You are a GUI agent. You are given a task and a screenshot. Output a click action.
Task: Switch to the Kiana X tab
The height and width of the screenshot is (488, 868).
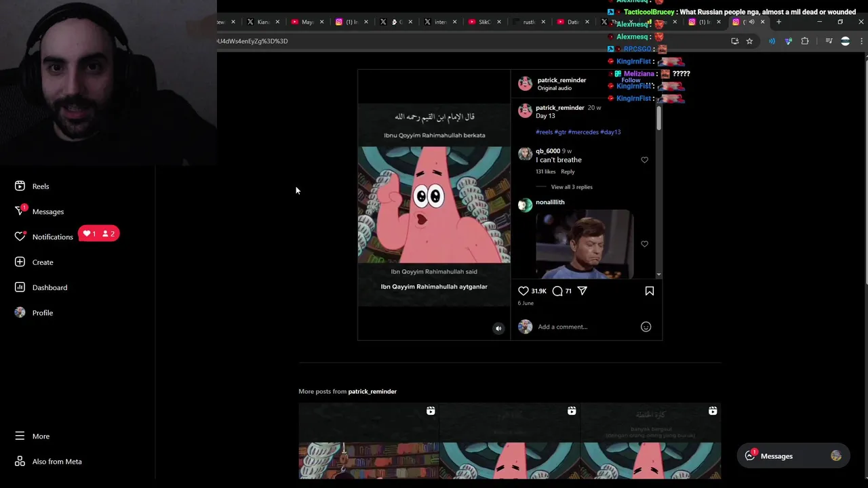click(262, 22)
